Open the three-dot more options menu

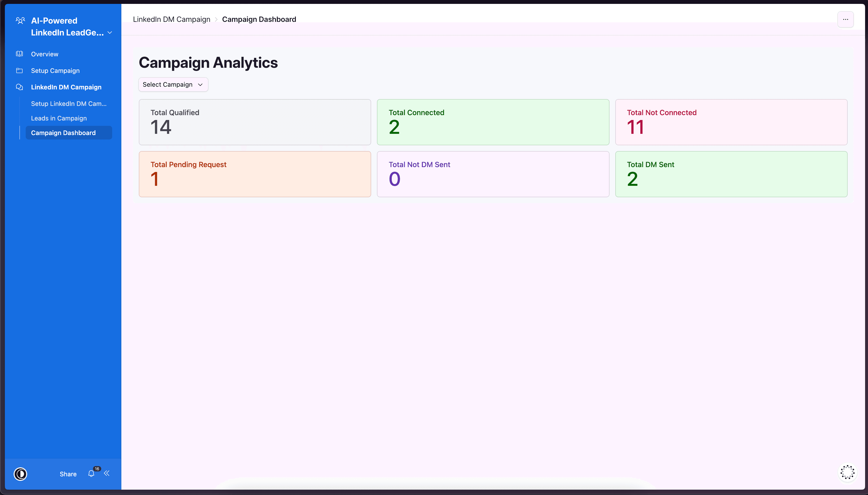[845, 19]
